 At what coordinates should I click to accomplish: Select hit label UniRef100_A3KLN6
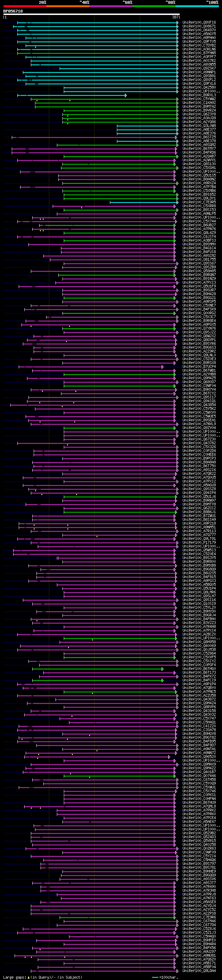(x=199, y=49)
